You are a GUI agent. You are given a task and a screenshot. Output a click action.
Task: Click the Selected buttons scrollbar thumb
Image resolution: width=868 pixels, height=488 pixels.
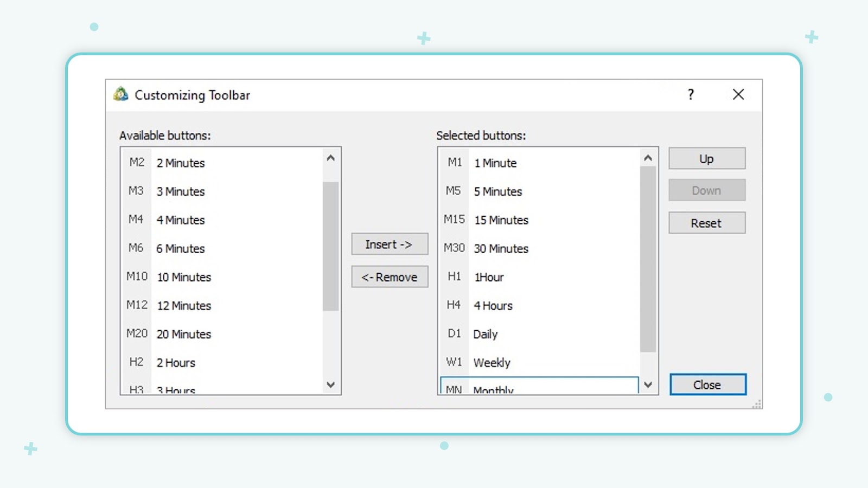[648, 259]
